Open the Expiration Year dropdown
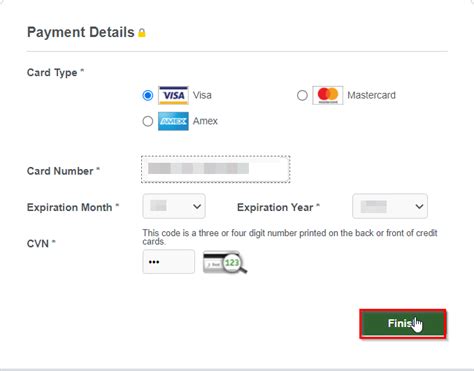Viewport: 474px width, 371px height. coord(390,206)
